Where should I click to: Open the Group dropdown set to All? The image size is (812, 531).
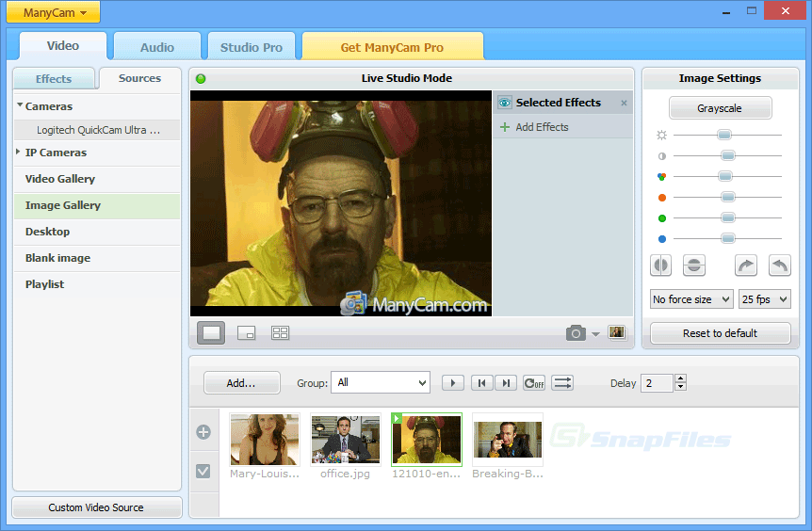tap(381, 382)
